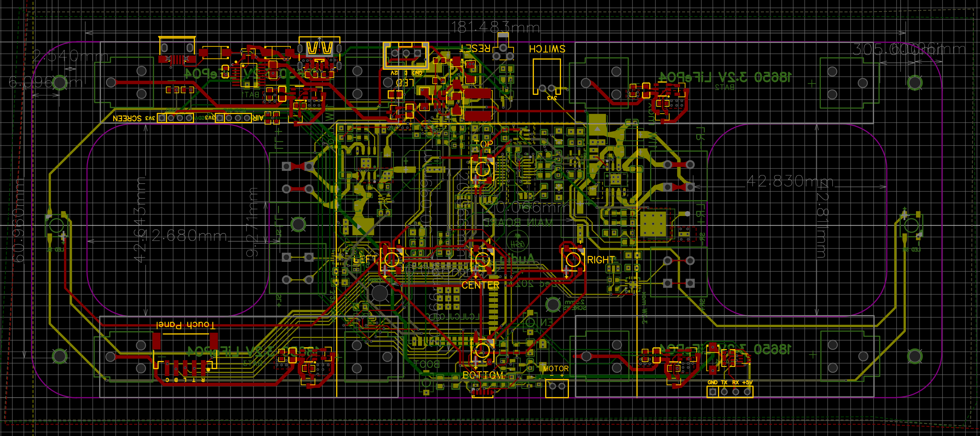
Task: Select the top-right mounting hole
Action: coord(915,83)
